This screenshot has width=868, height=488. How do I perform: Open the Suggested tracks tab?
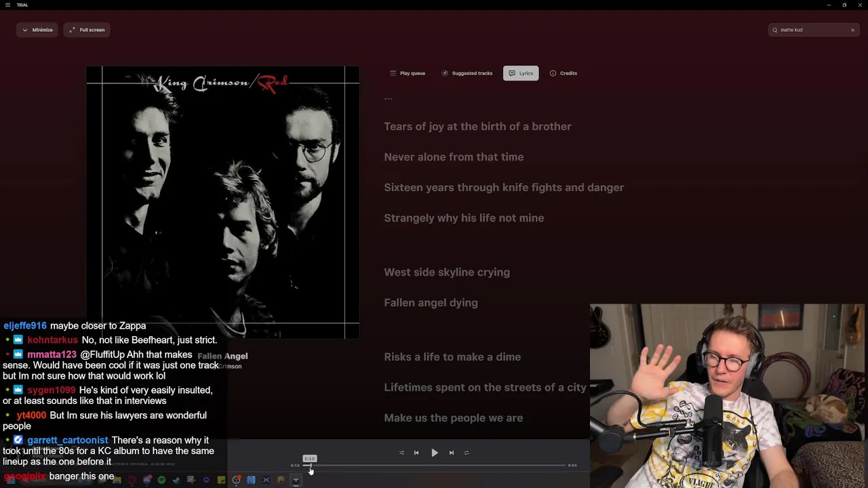pyautogui.click(x=467, y=73)
